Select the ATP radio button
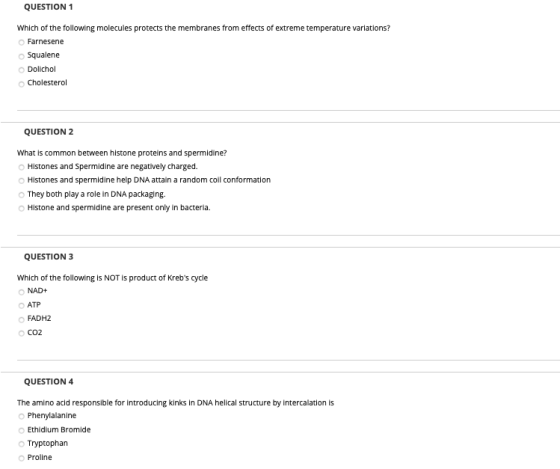 [x=21, y=305]
